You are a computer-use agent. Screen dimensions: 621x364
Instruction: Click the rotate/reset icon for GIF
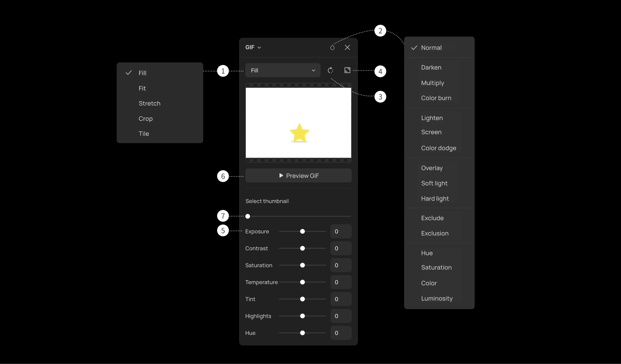pyautogui.click(x=330, y=70)
